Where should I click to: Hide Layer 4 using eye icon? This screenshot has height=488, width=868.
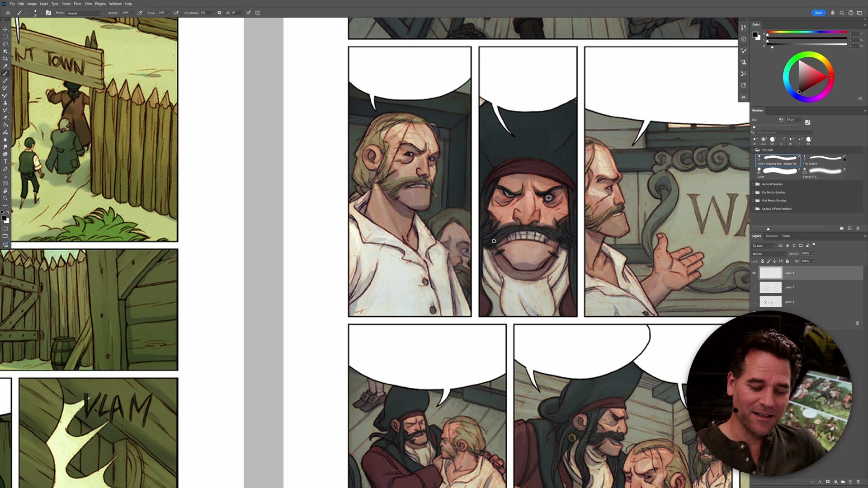(754, 273)
